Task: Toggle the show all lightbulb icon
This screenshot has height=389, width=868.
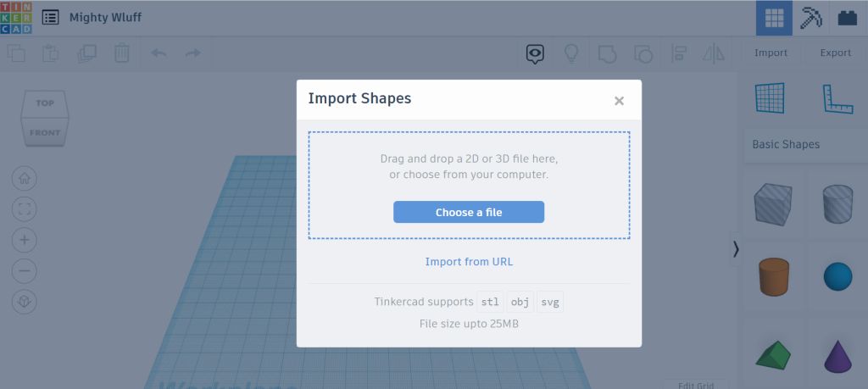Action: (571, 53)
